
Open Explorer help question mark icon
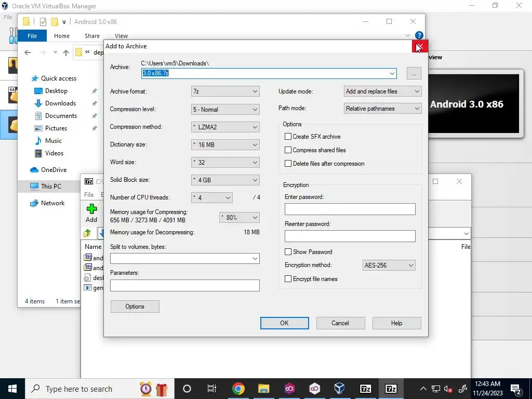pos(419,35)
